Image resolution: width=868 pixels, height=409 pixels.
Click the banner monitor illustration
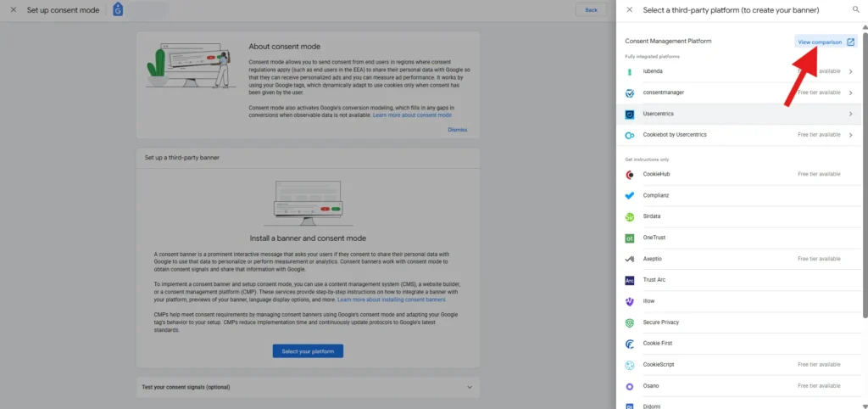[x=308, y=204]
